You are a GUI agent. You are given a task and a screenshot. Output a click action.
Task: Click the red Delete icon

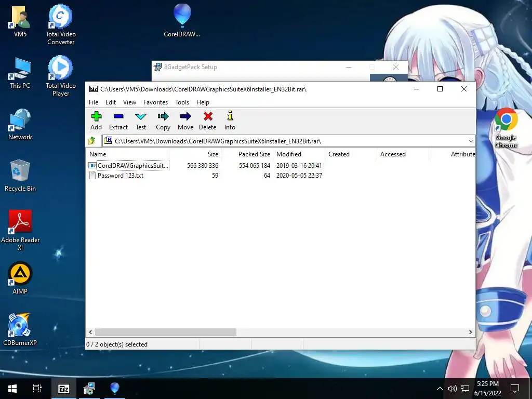[208, 121]
